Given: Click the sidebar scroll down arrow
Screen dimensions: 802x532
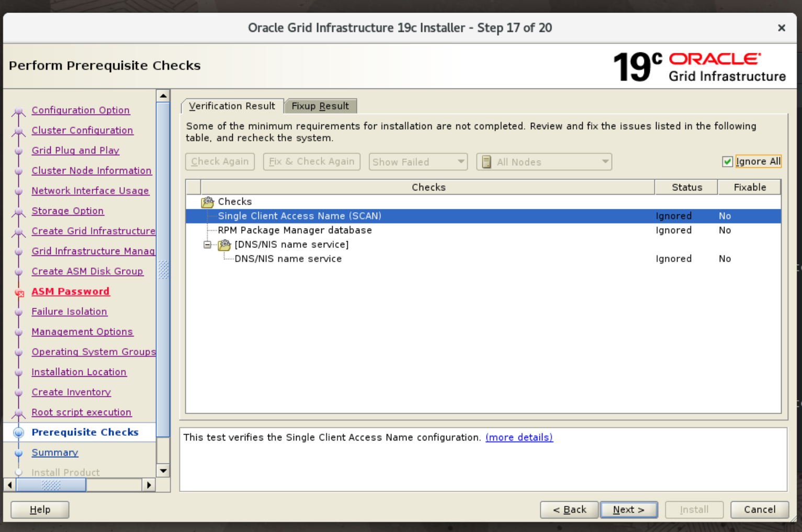Looking at the screenshot, I should (163, 471).
